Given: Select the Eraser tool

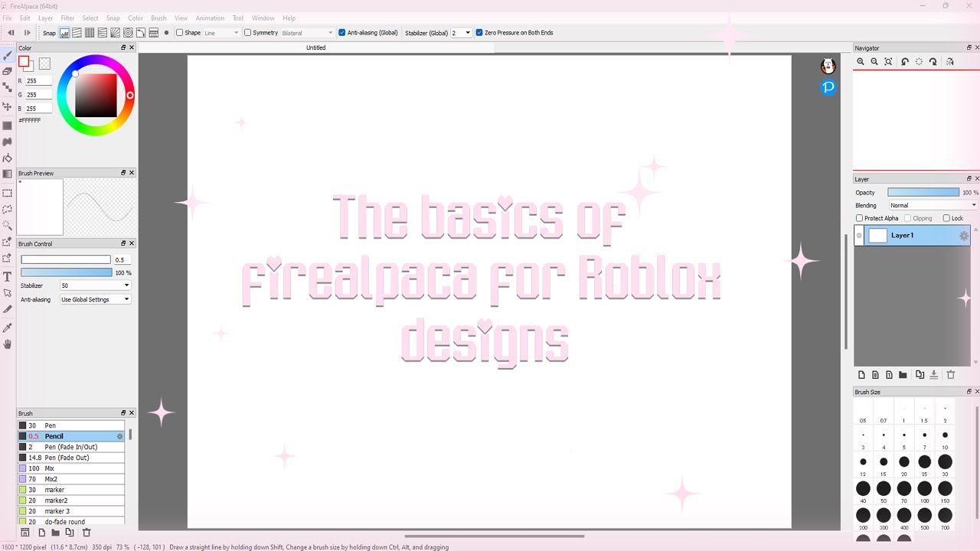Looking at the screenshot, I should [8, 71].
